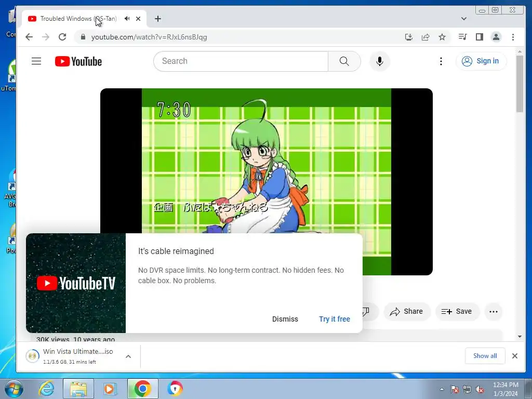The image size is (532, 399).
Task: Open the Windows Start menu
Action: (14, 389)
